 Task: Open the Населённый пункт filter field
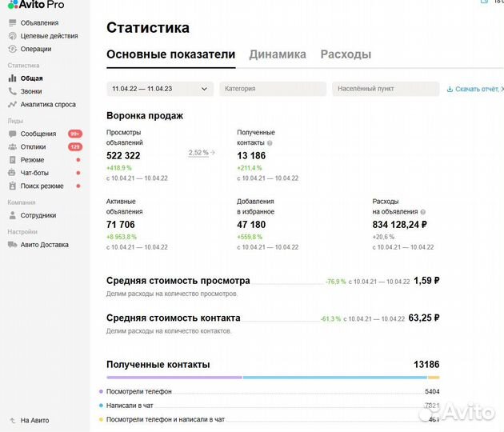(x=386, y=89)
